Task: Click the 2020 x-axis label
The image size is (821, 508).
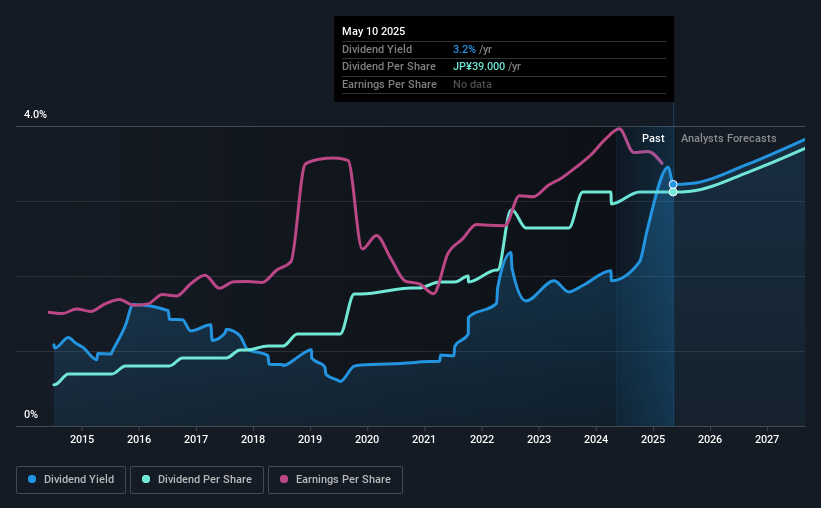Action: [x=367, y=439]
